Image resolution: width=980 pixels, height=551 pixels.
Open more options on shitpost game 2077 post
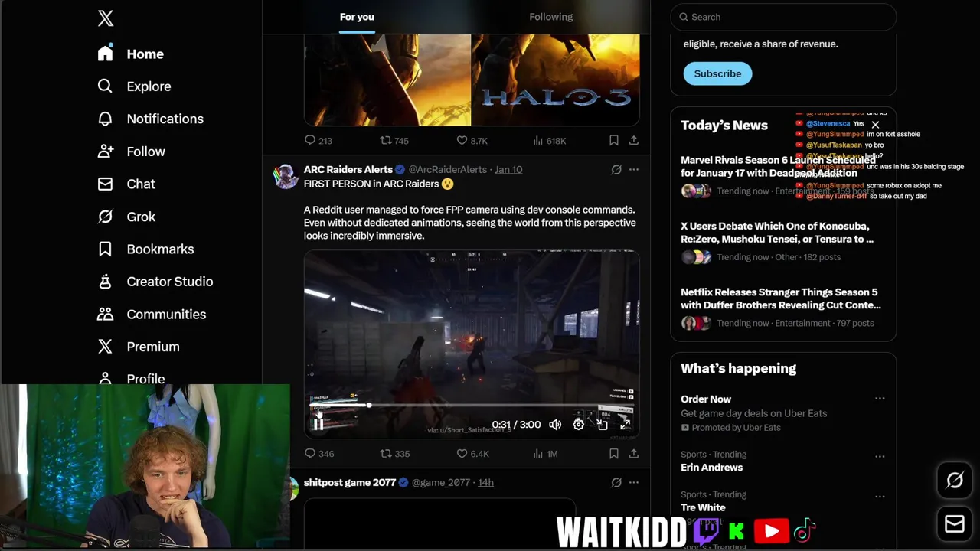(634, 482)
